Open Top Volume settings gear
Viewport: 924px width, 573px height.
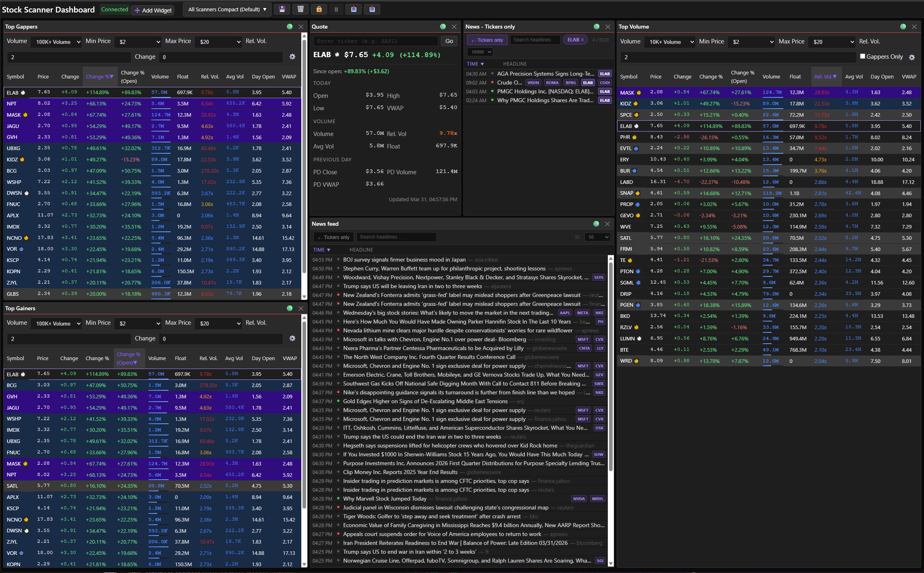coord(912,57)
